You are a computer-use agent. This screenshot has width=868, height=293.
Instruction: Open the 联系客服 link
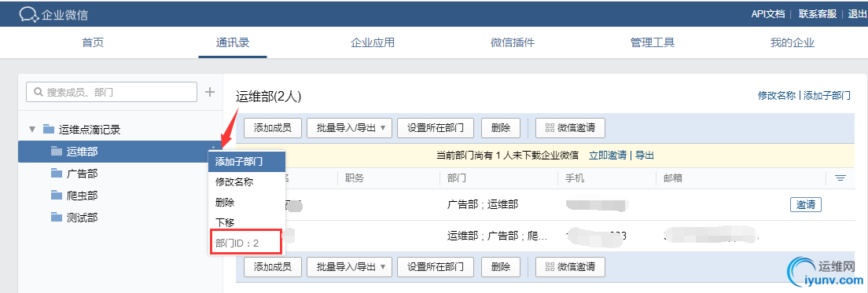[x=818, y=14]
